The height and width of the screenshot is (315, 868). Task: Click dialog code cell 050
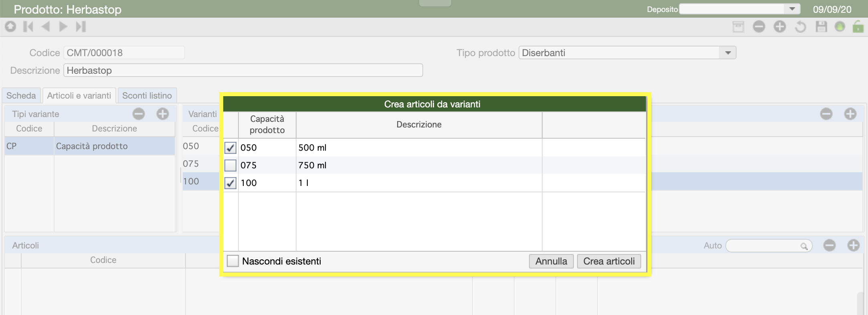point(267,147)
